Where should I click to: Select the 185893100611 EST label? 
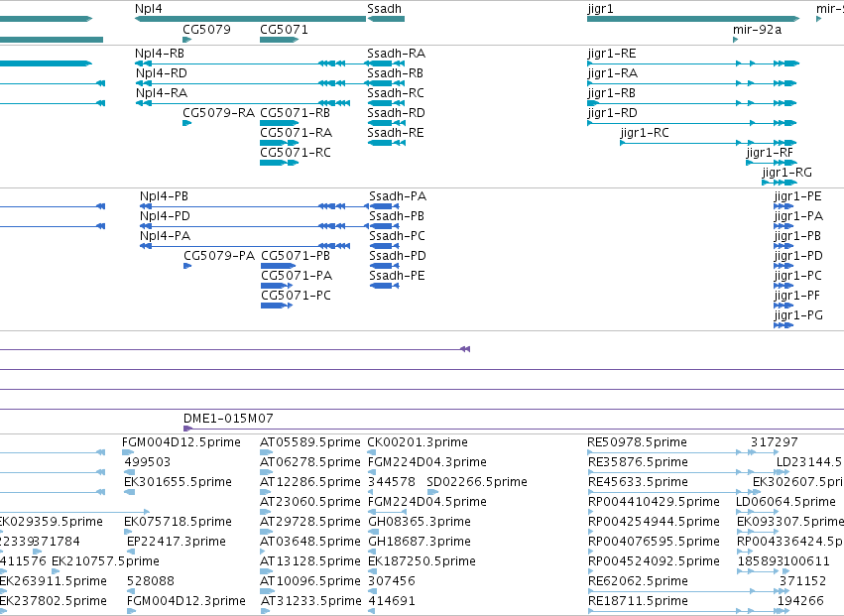click(x=784, y=561)
